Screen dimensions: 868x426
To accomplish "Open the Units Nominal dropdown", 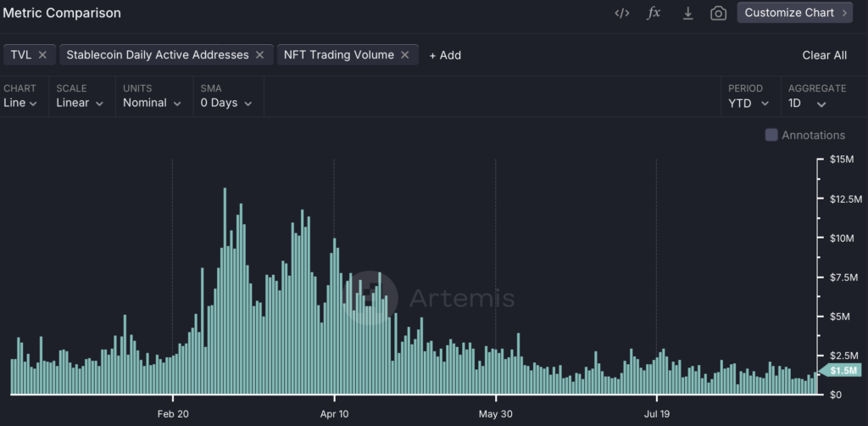I will pos(153,103).
